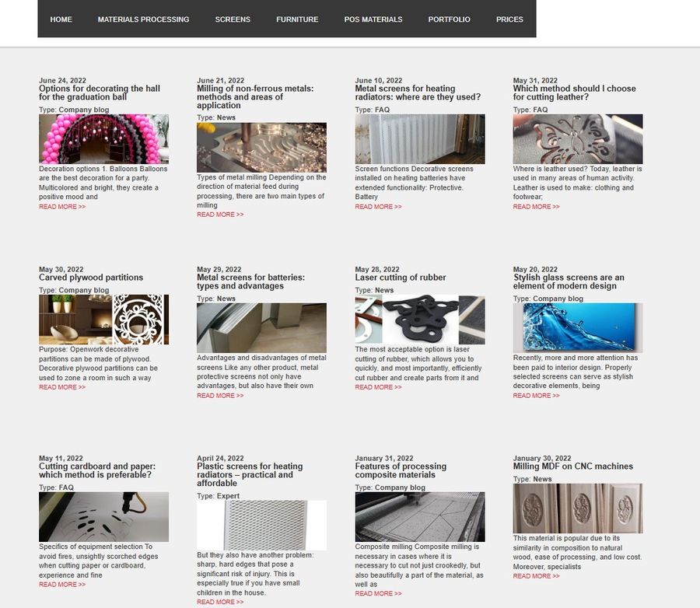The width and height of the screenshot is (700, 608).
Task: Click the composite milling machine thumbnail
Action: [420, 517]
